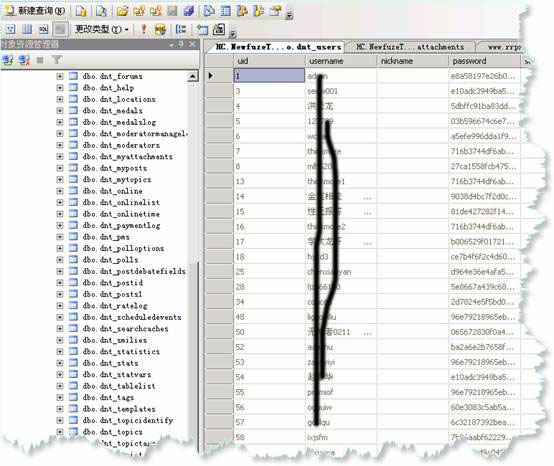Click the New Query button
Viewport: 554px width, 466px height.
point(35,11)
